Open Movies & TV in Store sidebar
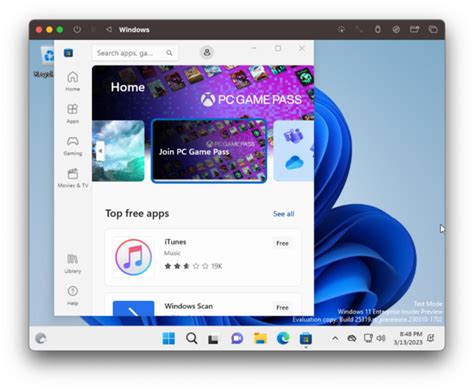This screenshot has height=389, width=474. [x=73, y=178]
